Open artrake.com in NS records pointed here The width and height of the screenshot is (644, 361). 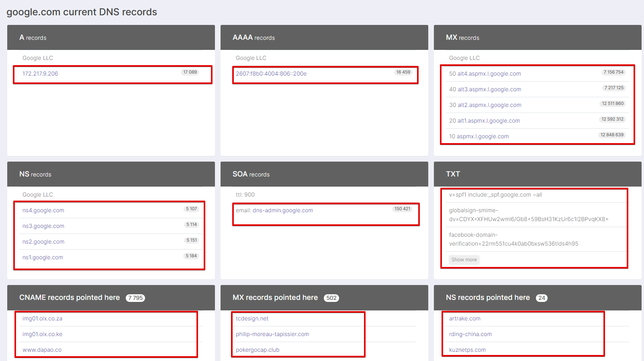click(464, 318)
